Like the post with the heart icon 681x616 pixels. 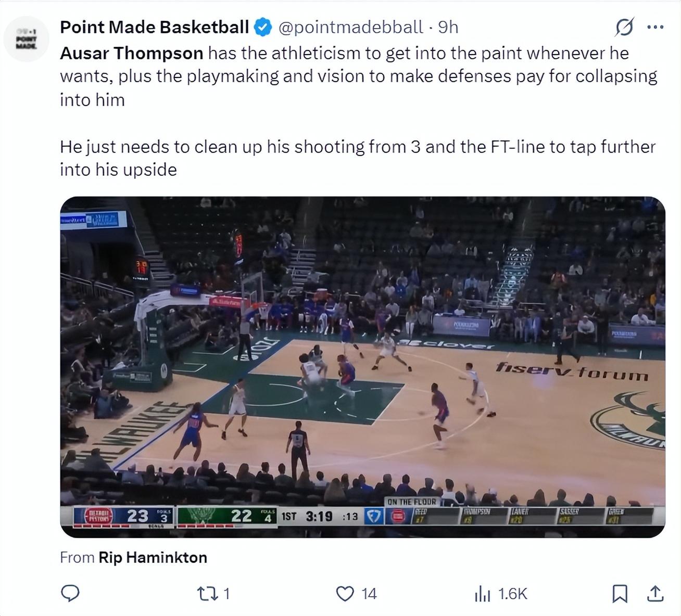(x=345, y=594)
